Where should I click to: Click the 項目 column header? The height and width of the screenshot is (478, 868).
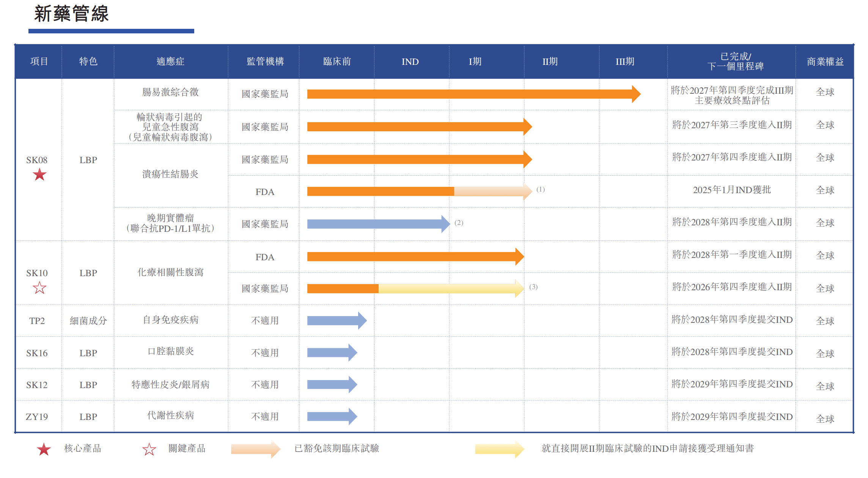coord(39,61)
